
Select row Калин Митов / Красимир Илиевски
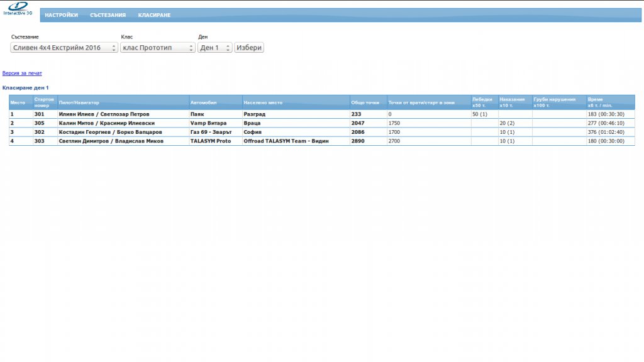pyautogui.click(x=322, y=123)
